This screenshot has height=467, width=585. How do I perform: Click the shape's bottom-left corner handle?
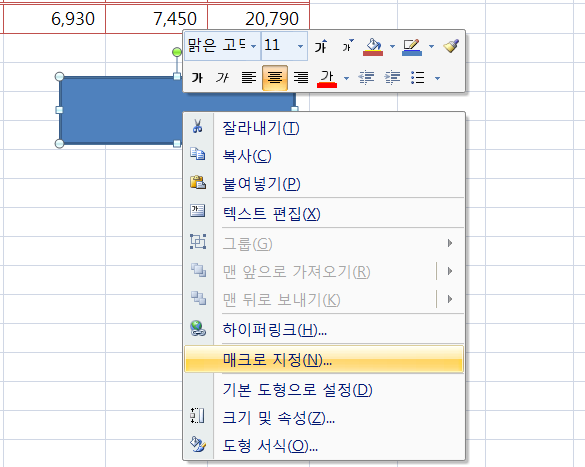point(59,144)
